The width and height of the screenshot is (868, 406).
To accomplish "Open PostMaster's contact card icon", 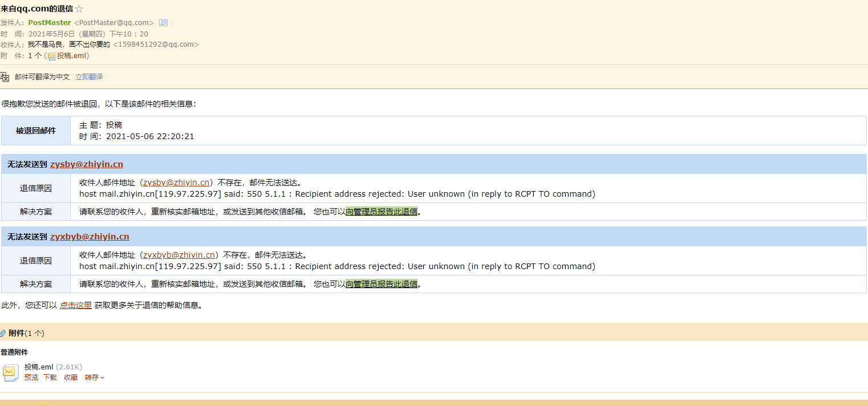I will (x=163, y=23).
